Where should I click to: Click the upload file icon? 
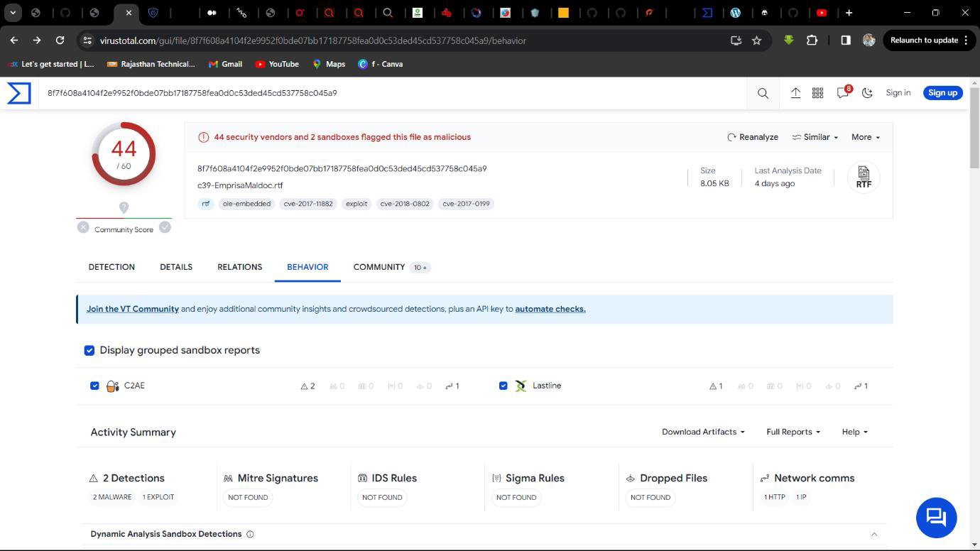795,93
